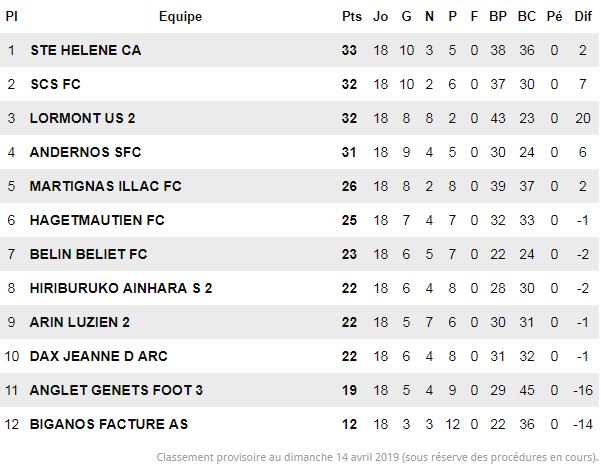Click the BP column header
Viewport: 601px width, 468px height.
[x=498, y=16]
